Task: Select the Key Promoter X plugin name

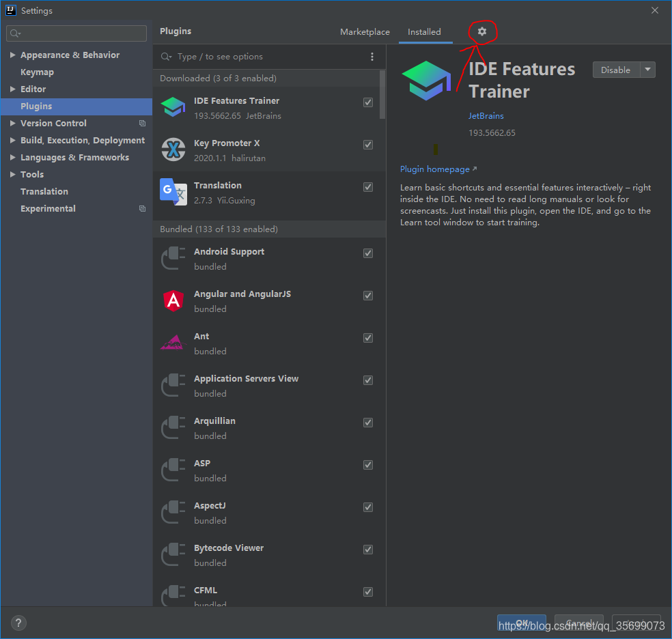Action: click(x=227, y=143)
